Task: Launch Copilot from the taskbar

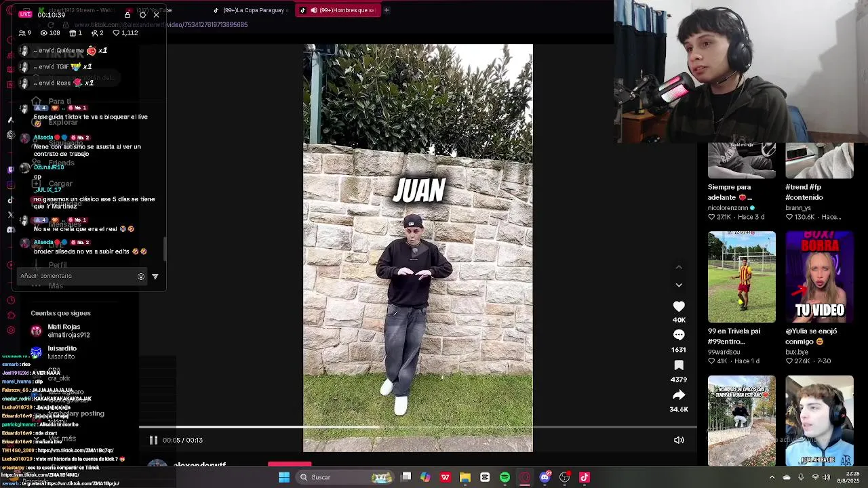Action: (425, 477)
